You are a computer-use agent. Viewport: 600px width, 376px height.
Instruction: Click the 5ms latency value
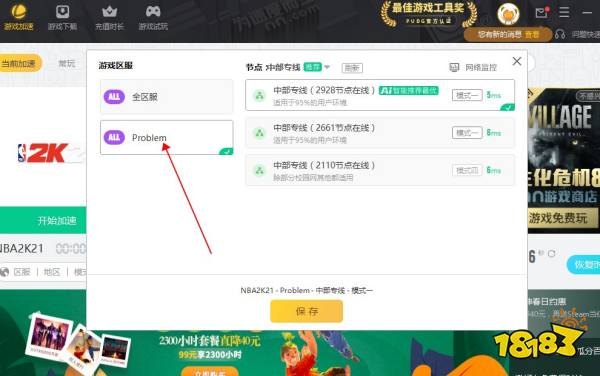(494, 95)
